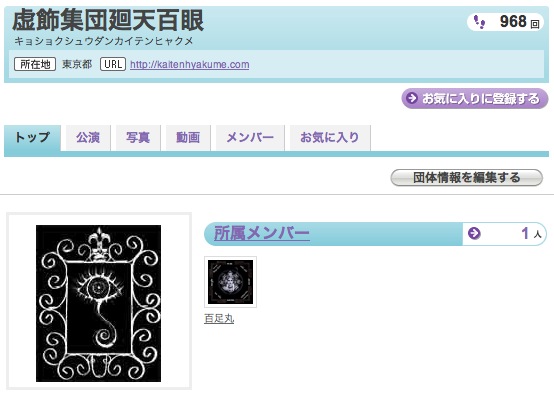The image size is (554, 401).
Task: Click the footprints visit counter icon
Action: [x=479, y=22]
